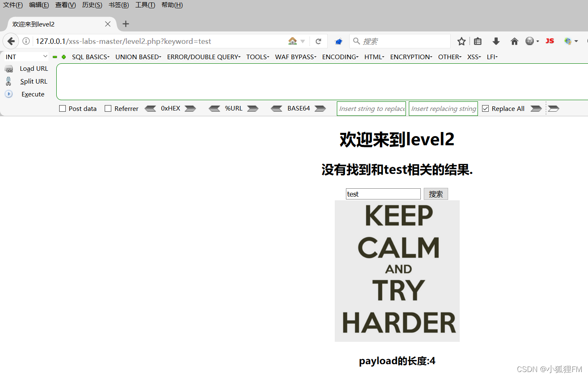Run replace with arrow after Replace All

click(x=536, y=108)
